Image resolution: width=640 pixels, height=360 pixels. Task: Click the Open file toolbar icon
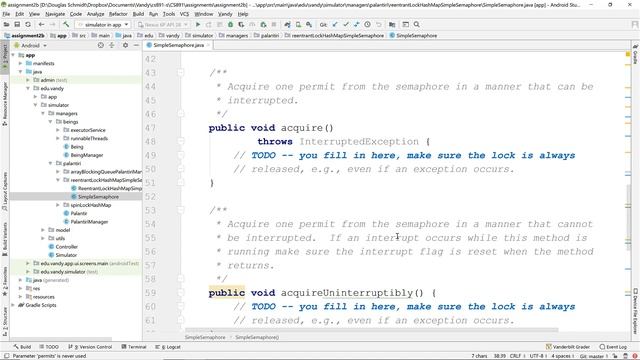coord(6,24)
